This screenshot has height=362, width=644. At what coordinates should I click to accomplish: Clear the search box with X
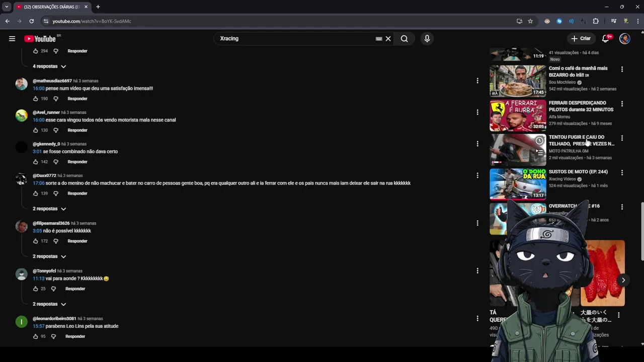[388, 39]
